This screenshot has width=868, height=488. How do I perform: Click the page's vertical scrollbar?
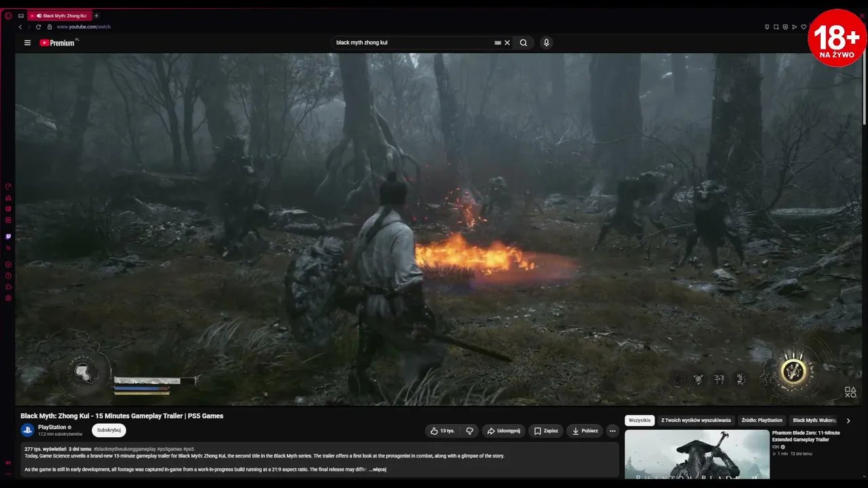[865, 88]
